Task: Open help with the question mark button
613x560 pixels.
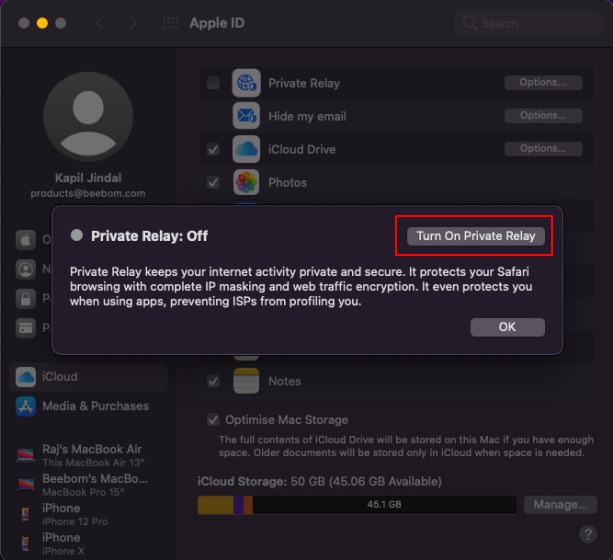Action: tap(588, 534)
